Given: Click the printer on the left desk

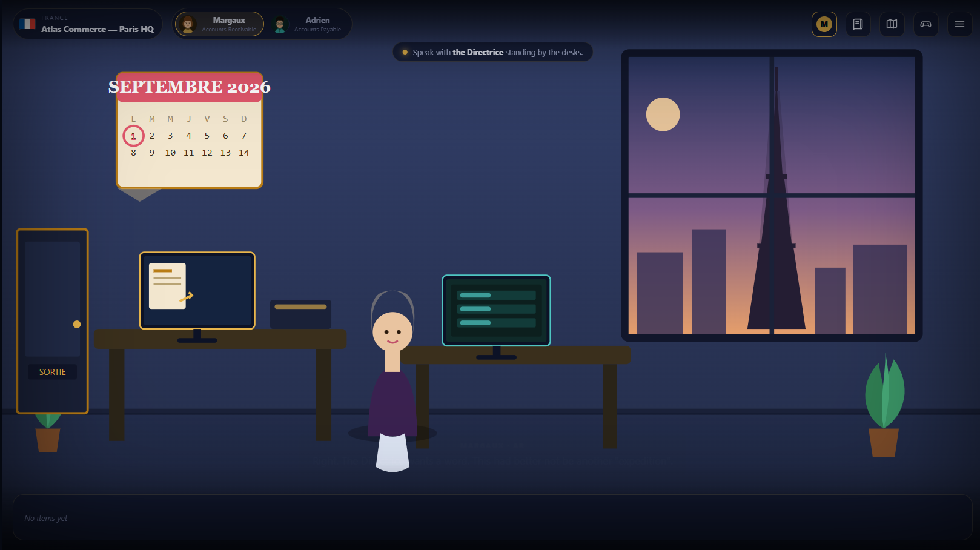Looking at the screenshot, I should tap(300, 314).
